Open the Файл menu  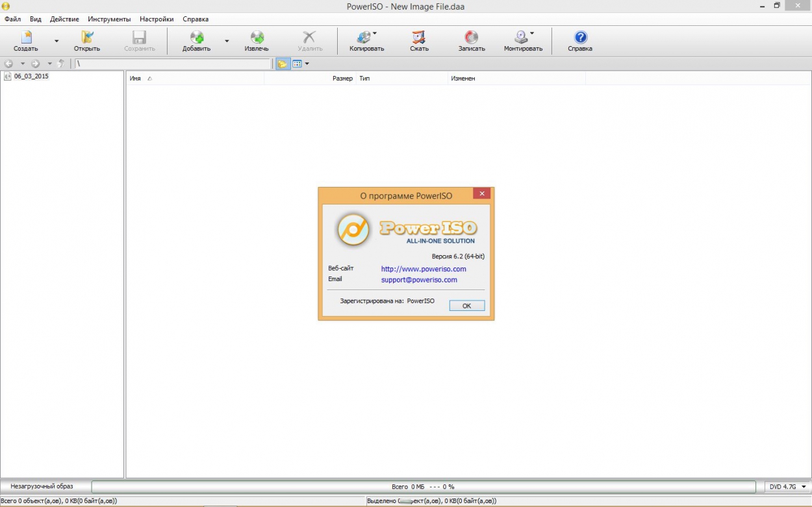[12, 19]
